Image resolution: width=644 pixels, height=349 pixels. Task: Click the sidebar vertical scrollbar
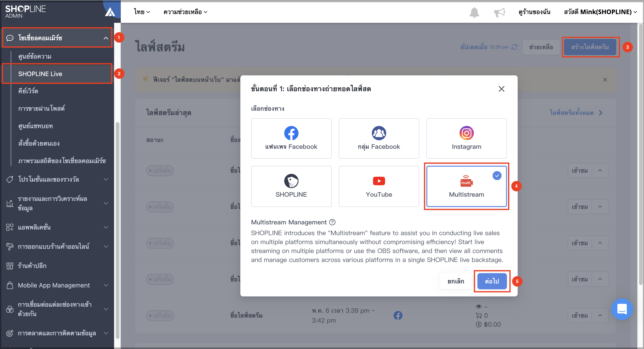pos(117,230)
